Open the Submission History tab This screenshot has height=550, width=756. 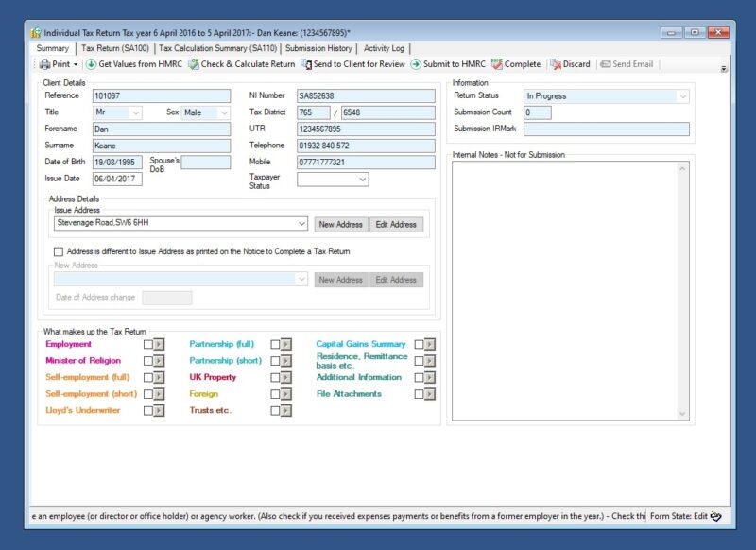[318, 48]
